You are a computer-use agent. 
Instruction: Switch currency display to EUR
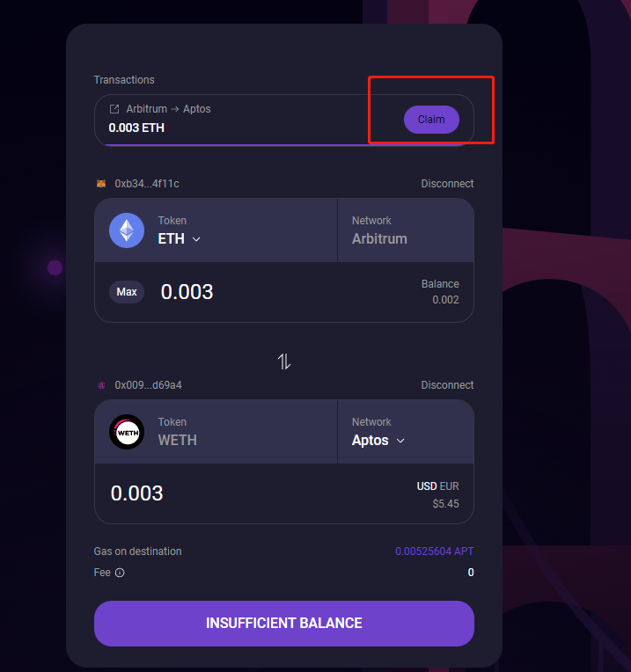449,486
